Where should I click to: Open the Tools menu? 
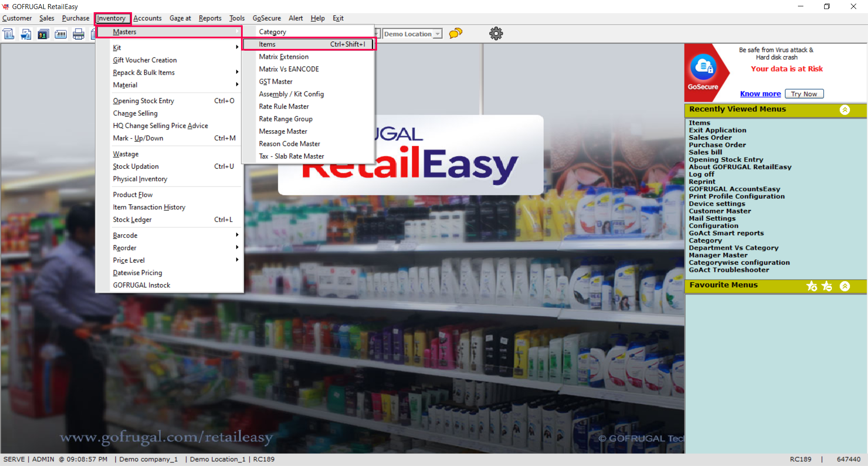237,18
